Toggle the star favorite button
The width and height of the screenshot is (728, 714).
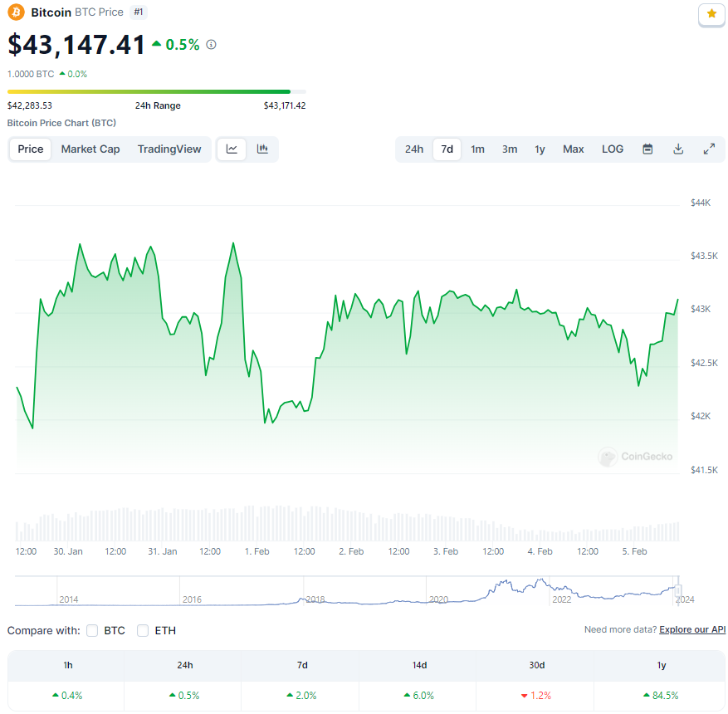coord(711,15)
